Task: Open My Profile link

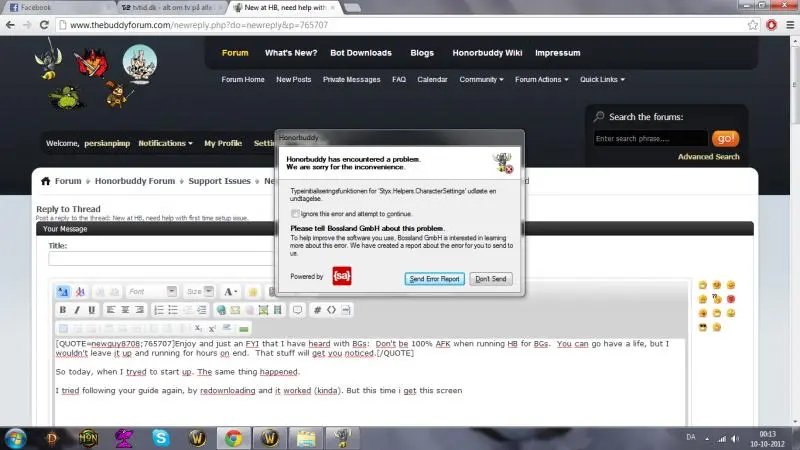Action: (223, 143)
